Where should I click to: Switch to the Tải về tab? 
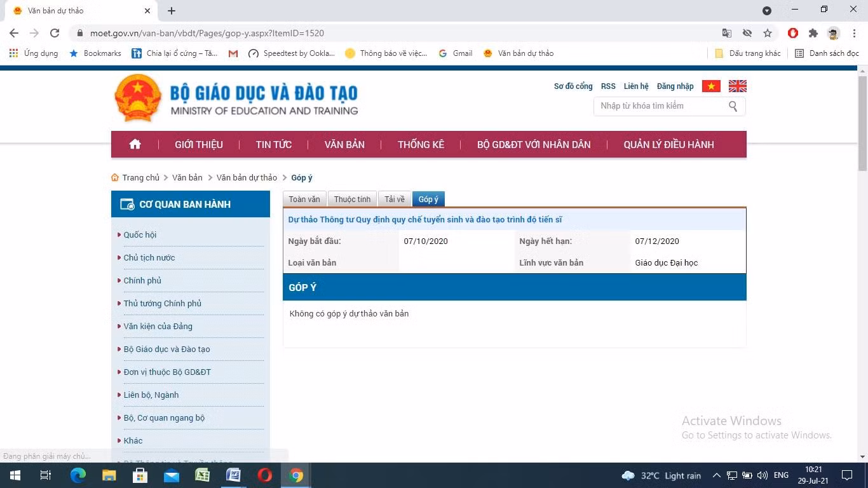point(395,200)
